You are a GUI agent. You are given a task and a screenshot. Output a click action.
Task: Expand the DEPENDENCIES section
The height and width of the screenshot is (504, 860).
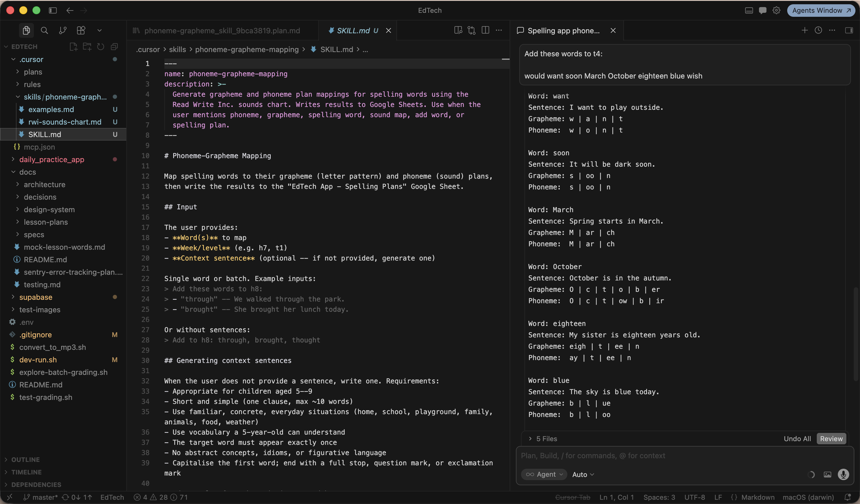click(63, 485)
